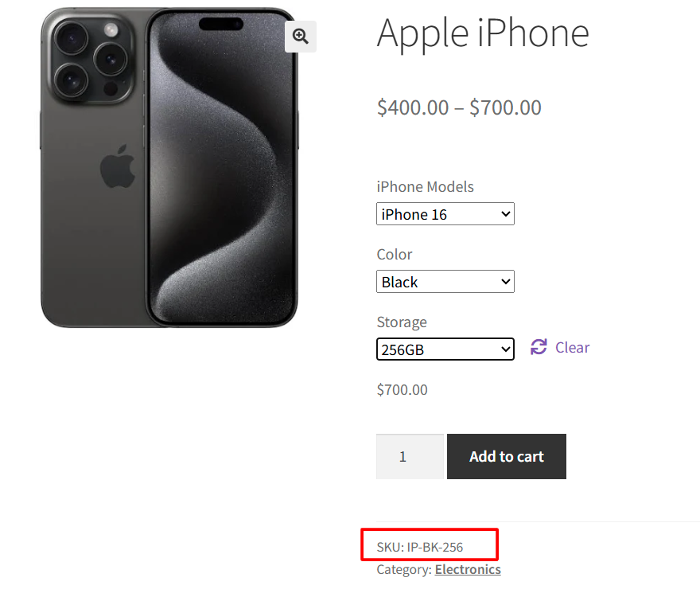Click the quantity input field
700x597 pixels.
point(410,456)
